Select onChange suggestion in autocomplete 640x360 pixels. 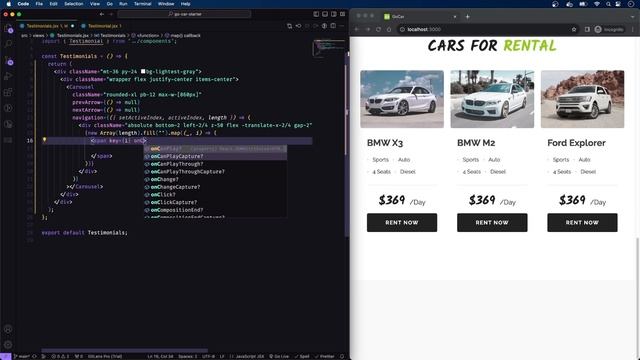tap(215, 179)
